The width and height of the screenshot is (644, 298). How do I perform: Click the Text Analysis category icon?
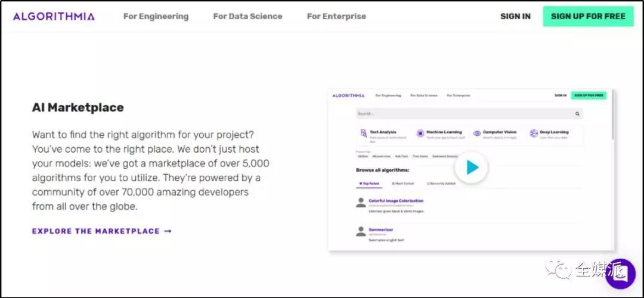point(363,134)
